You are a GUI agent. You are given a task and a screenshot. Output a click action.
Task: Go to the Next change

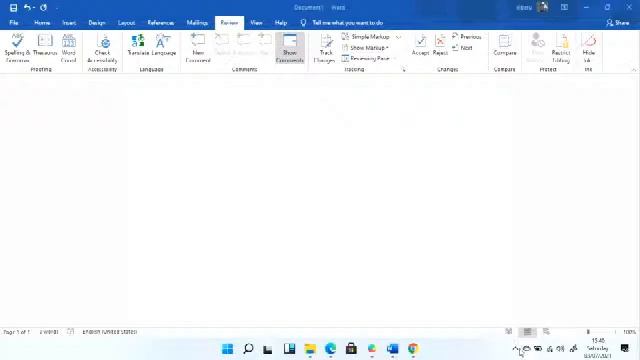click(462, 48)
